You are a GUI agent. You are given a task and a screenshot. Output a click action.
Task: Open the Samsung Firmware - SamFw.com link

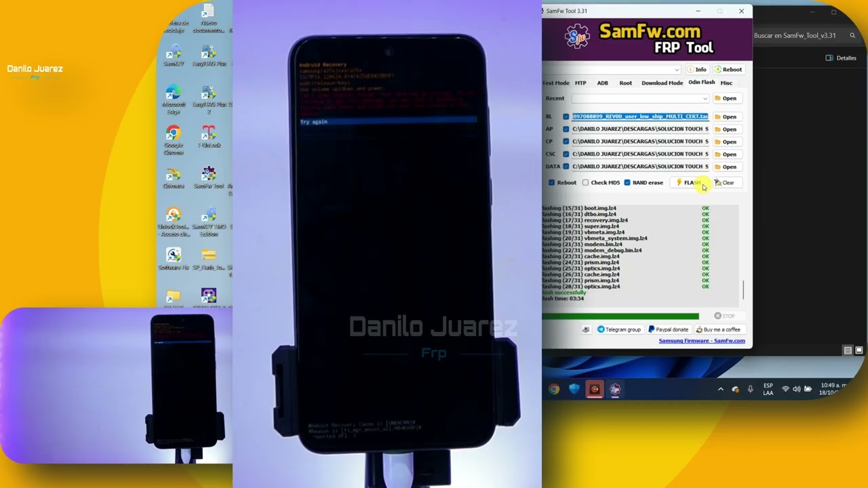click(702, 341)
